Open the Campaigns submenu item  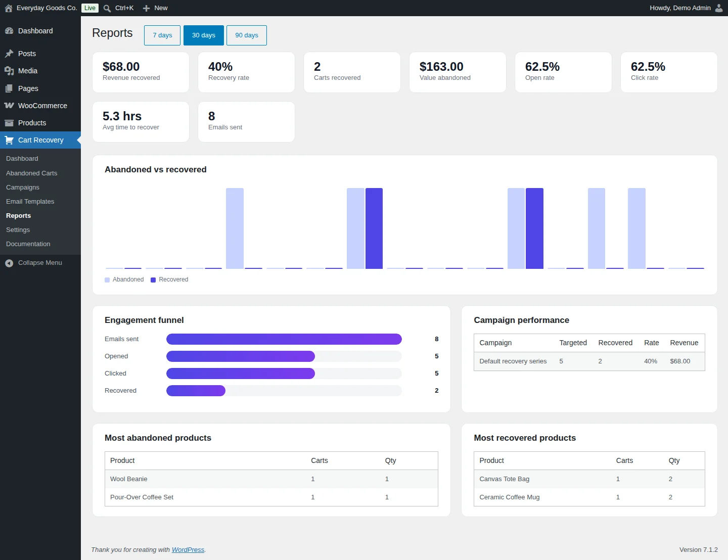23,187
